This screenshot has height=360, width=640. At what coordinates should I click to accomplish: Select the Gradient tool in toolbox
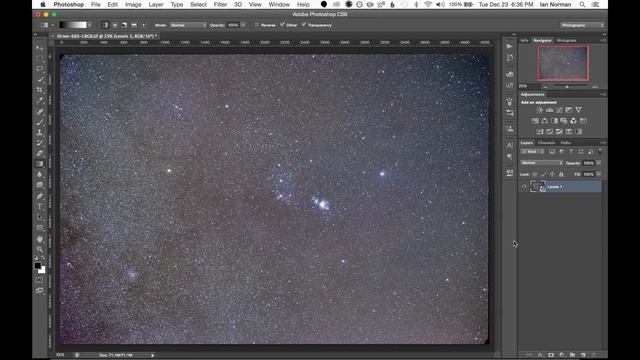tap(40, 164)
